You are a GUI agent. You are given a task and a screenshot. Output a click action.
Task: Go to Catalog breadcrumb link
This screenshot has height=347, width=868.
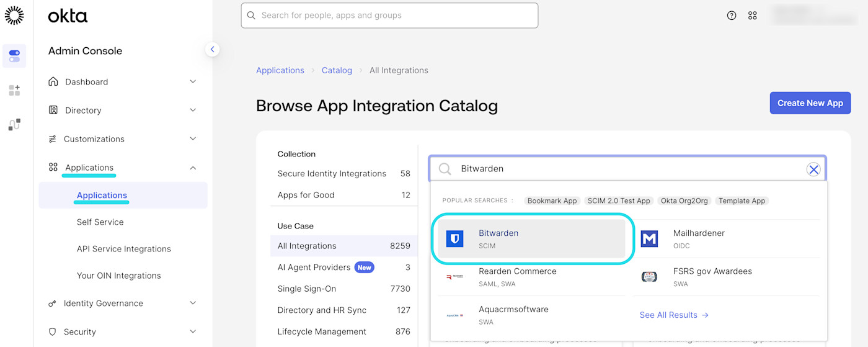tap(337, 70)
